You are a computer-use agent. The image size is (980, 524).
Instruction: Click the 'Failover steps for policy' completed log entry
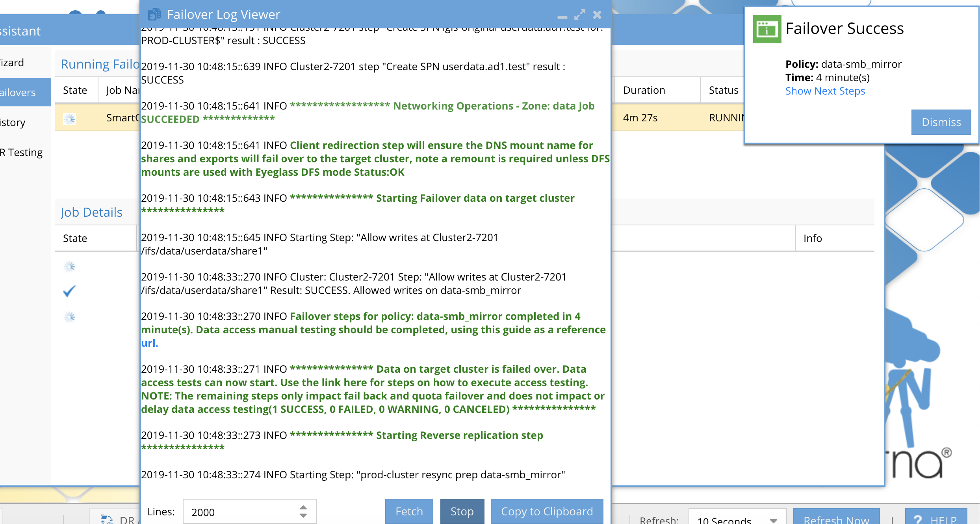click(x=373, y=330)
